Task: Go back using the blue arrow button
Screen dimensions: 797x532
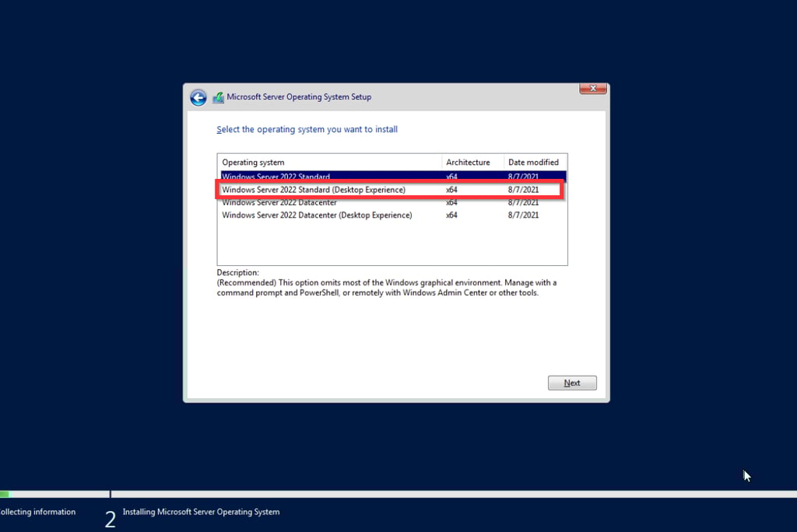Action: pos(198,97)
